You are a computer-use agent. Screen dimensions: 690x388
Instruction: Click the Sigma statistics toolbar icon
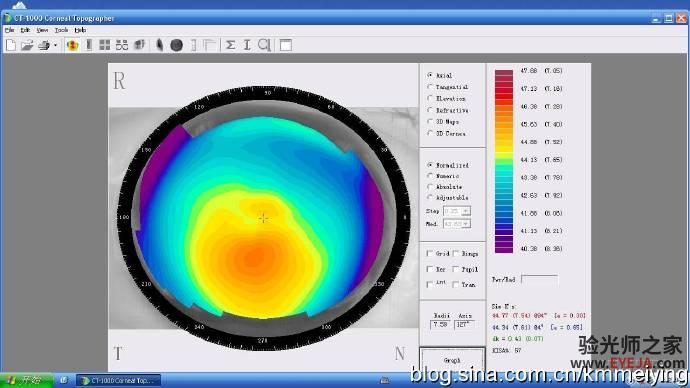[x=230, y=45]
